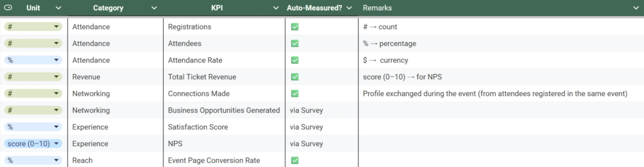Select Attendance category cell in Attendance Rate row

115,60
